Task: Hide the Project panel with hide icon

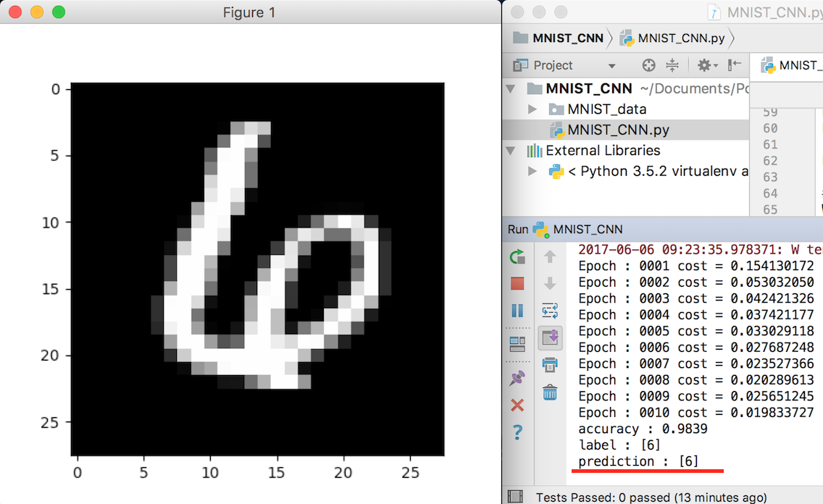Action: (735, 65)
